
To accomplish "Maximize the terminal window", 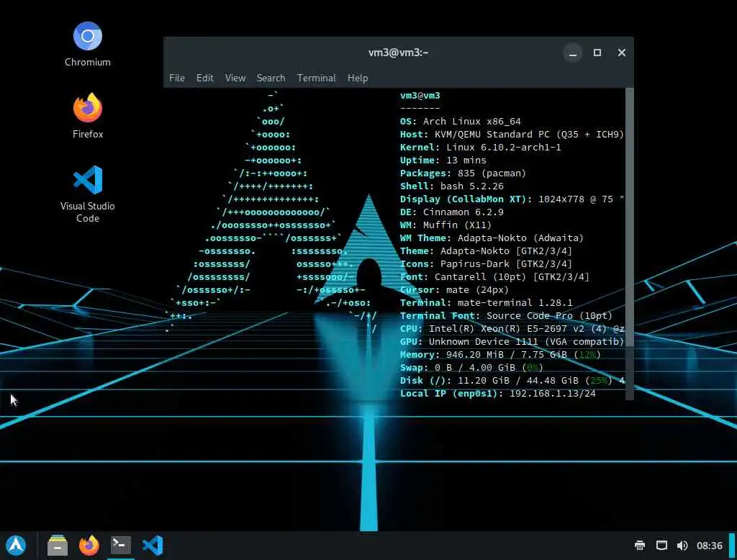I will pyautogui.click(x=597, y=53).
